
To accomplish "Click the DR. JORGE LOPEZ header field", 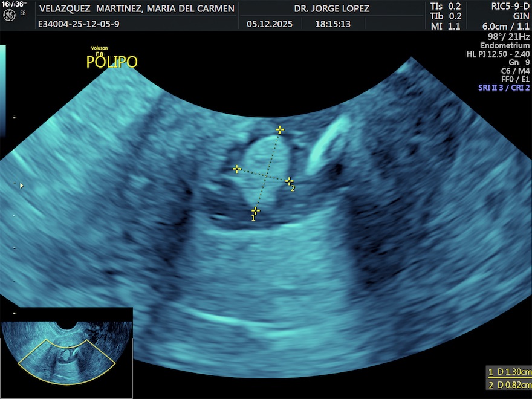I will pyautogui.click(x=331, y=9).
